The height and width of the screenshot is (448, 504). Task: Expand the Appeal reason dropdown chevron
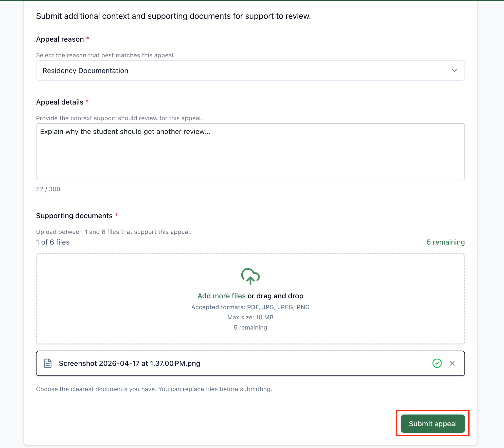click(454, 71)
